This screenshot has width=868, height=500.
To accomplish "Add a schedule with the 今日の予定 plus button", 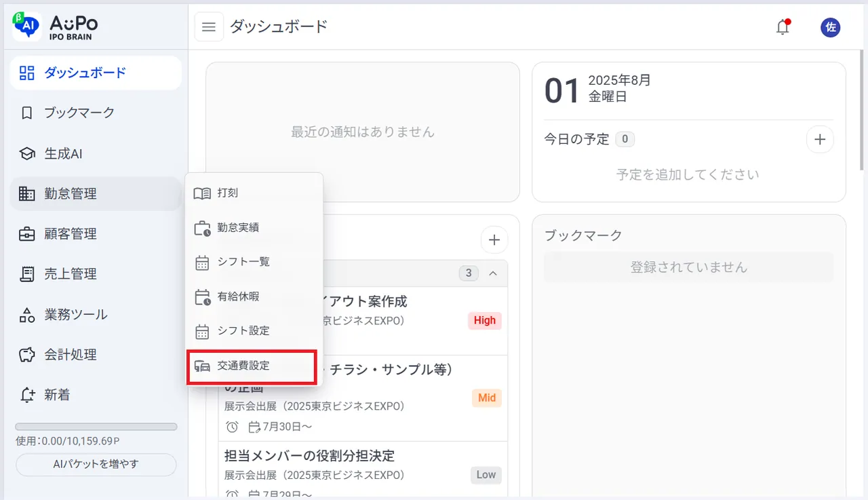I will click(x=820, y=140).
